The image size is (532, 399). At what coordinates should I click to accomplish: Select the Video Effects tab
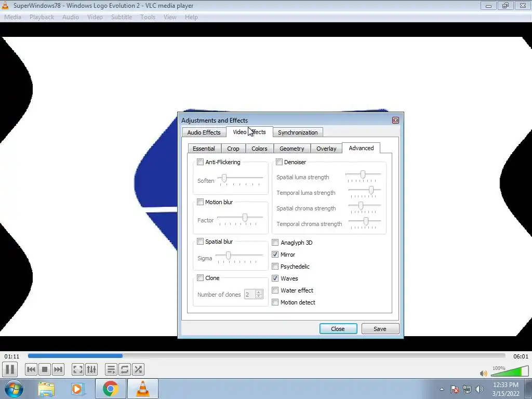[x=249, y=132]
